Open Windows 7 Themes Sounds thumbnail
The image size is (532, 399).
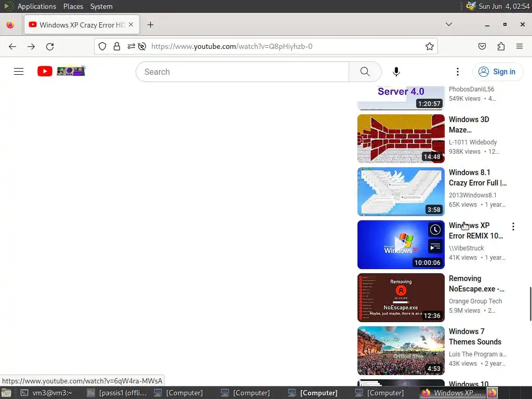401,351
